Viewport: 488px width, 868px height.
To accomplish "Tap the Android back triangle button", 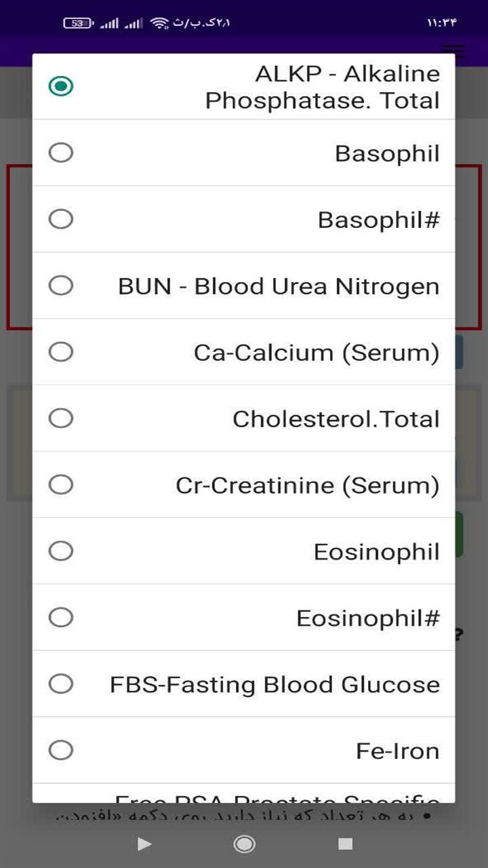I will (x=144, y=844).
